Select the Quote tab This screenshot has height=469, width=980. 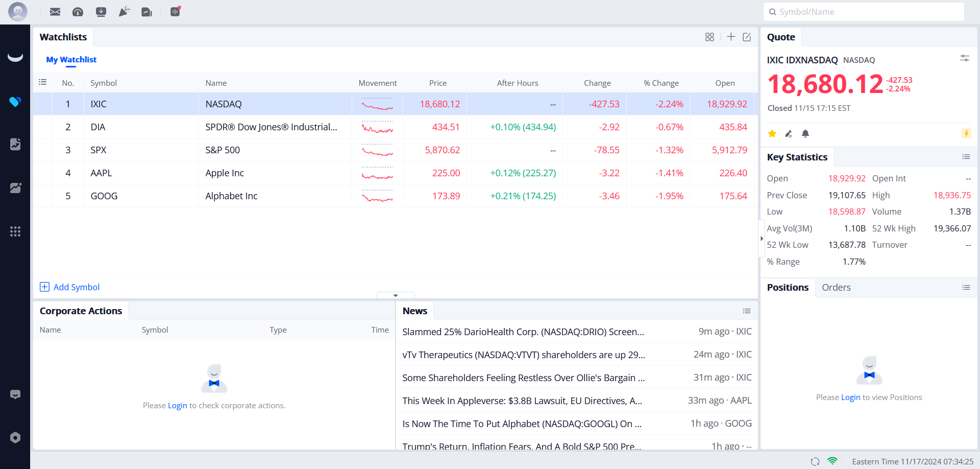[x=781, y=37]
